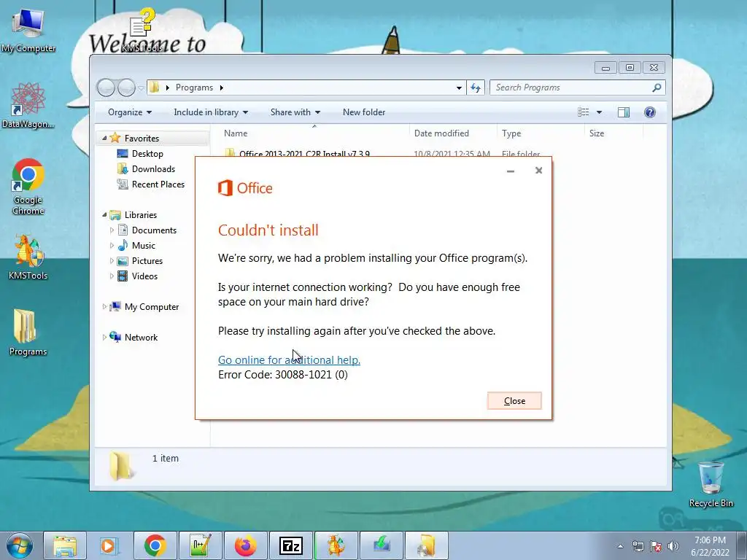Click the Office logo in the dialog

245,188
